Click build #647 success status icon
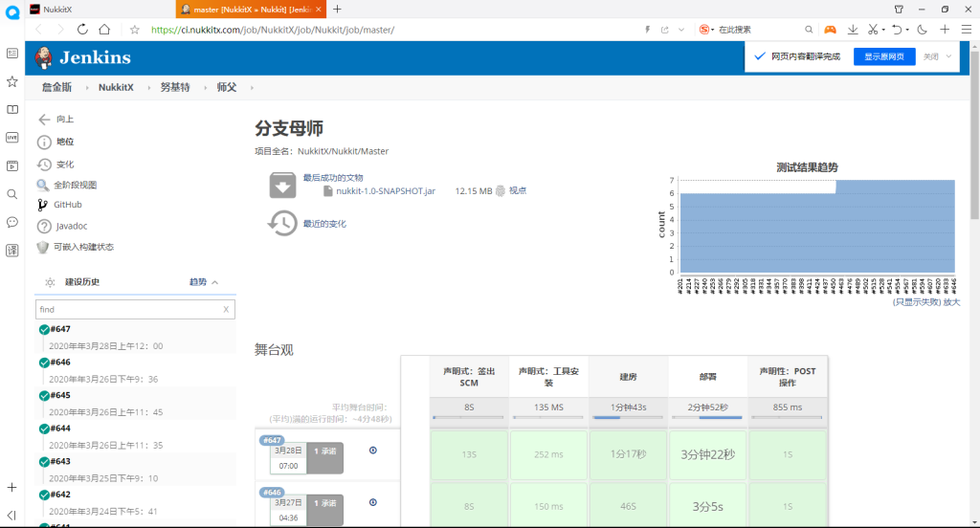Viewport: 980px width, 528px height. [x=44, y=329]
